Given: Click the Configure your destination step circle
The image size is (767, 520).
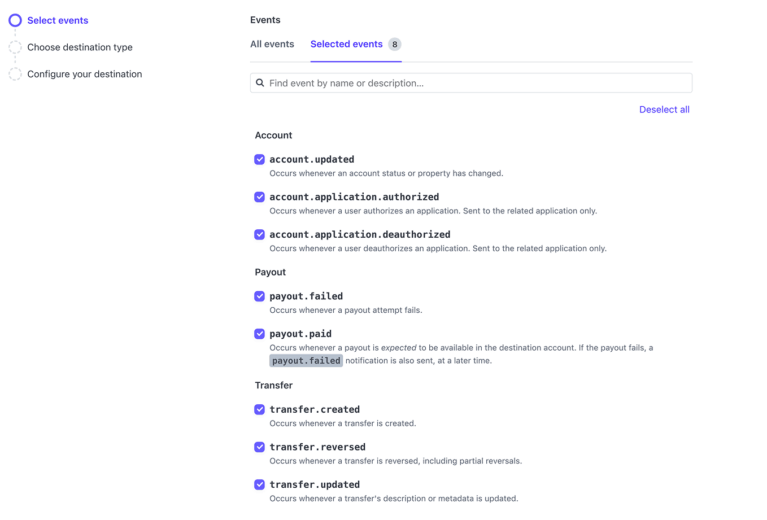Looking at the screenshot, I should click(15, 74).
